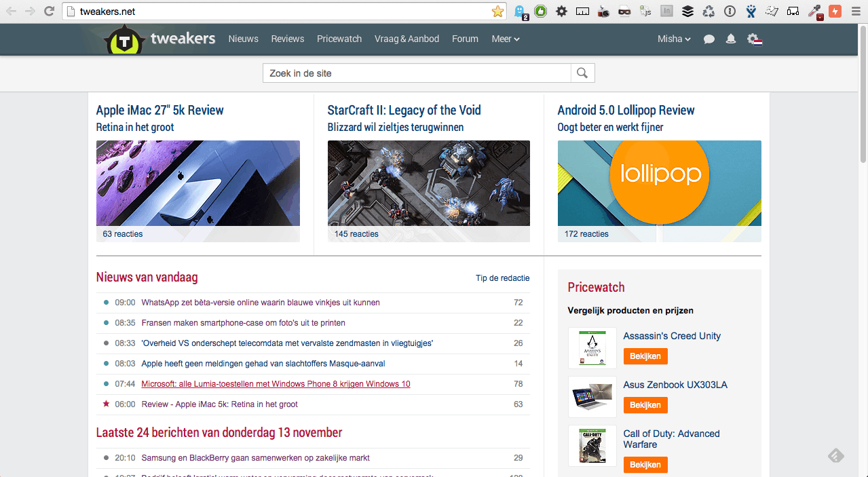
Task: Activate the eyedropper color picker extension
Action: (814, 12)
